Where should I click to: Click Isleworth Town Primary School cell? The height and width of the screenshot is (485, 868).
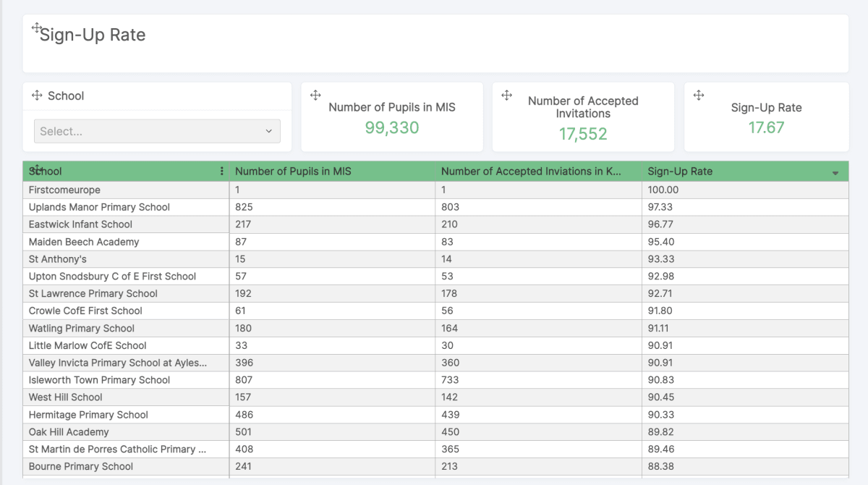tap(99, 380)
